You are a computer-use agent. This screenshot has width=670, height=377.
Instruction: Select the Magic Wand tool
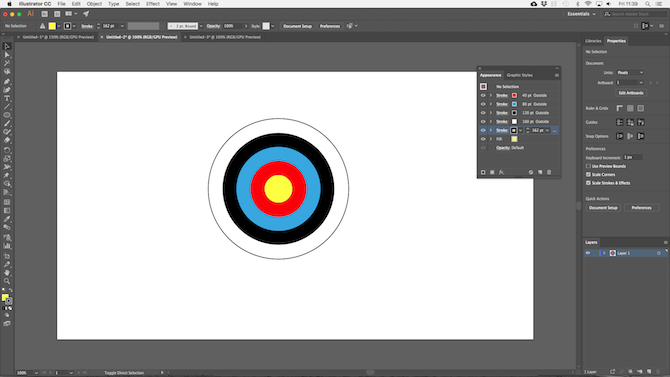point(7,63)
